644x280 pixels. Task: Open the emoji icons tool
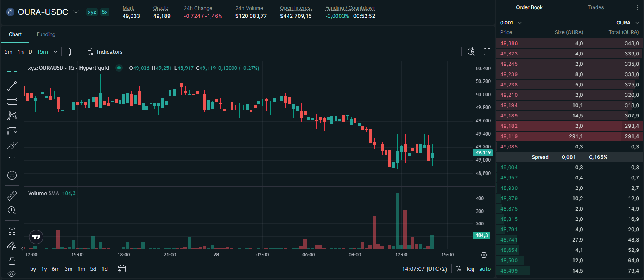12,175
